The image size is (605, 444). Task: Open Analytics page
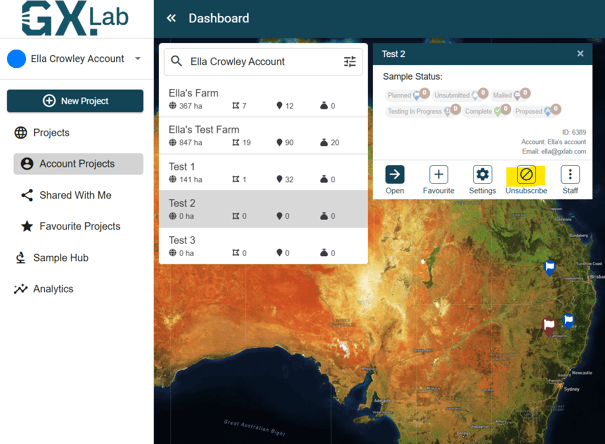[x=53, y=289]
